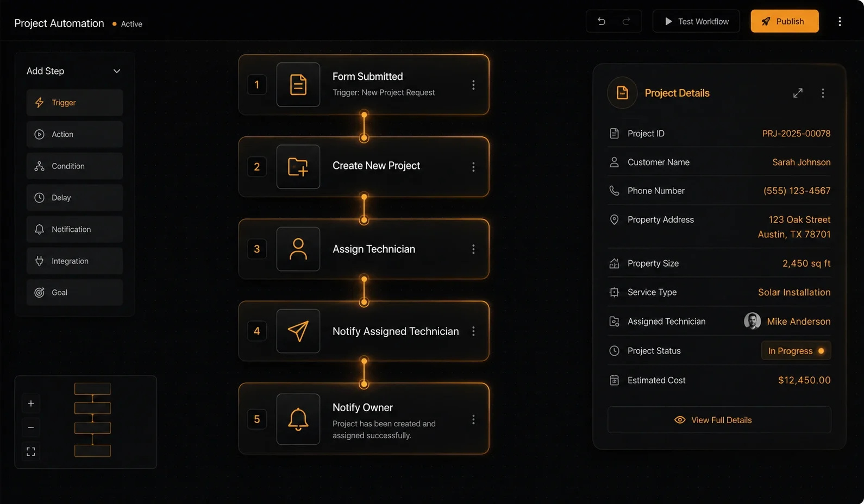864x504 pixels.
Task: Click the workflow minimap thumbnail
Action: click(x=92, y=420)
